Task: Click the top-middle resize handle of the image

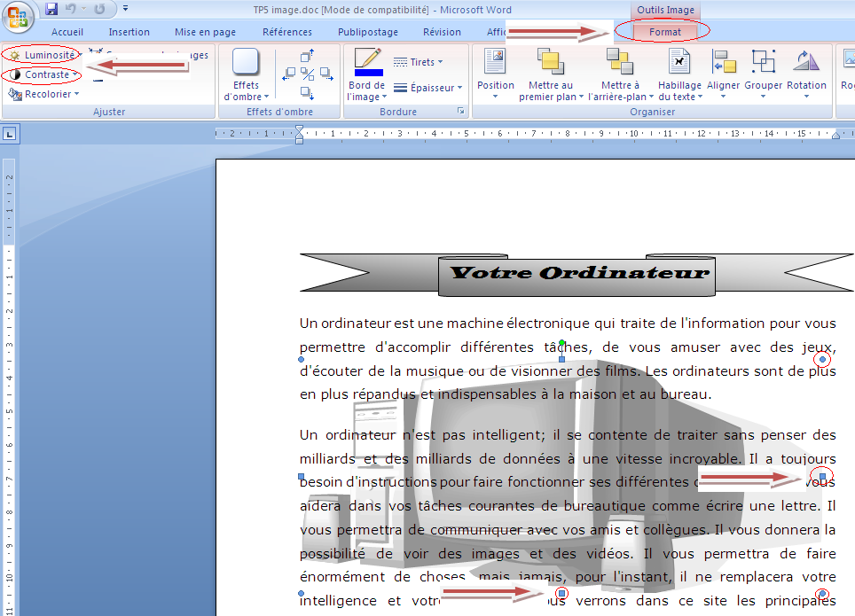Action: (x=561, y=360)
